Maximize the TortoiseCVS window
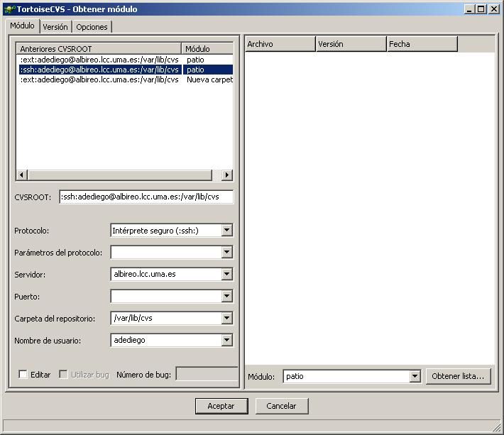This screenshot has width=504, height=435. point(481,9)
